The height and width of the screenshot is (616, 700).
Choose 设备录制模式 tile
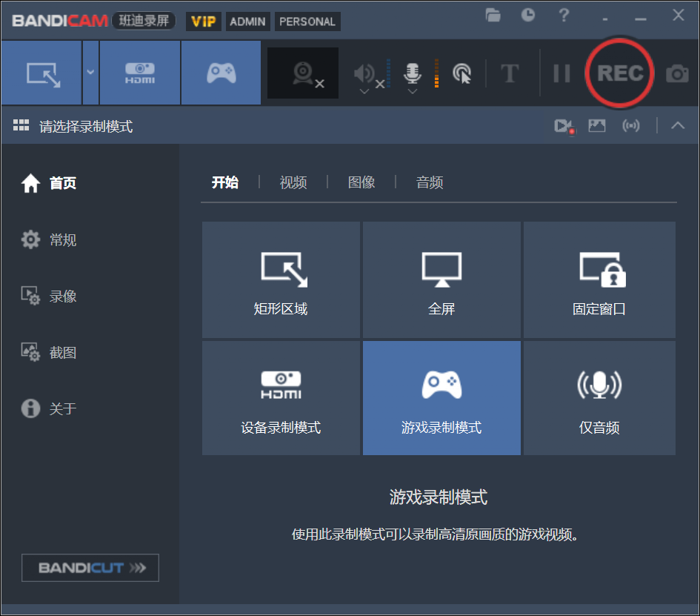[281, 398]
